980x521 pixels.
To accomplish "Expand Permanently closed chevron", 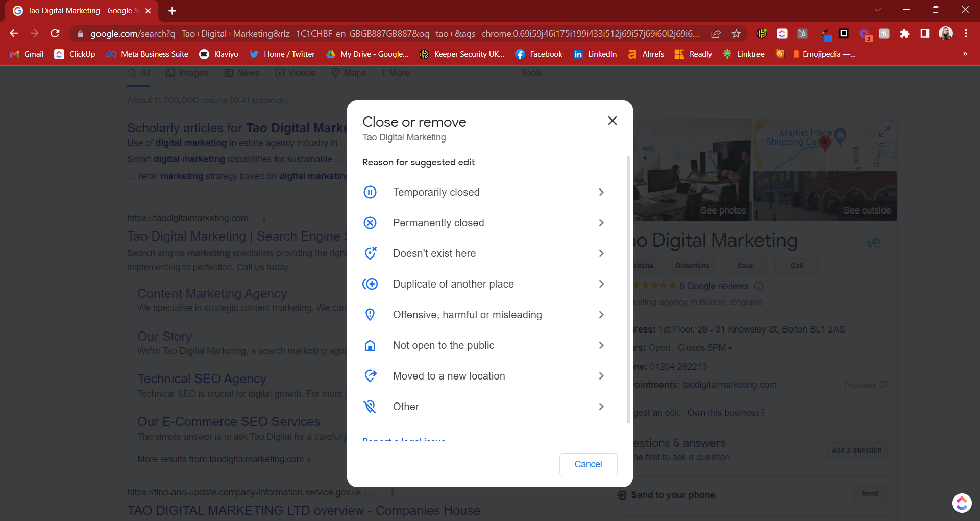I will tap(601, 223).
